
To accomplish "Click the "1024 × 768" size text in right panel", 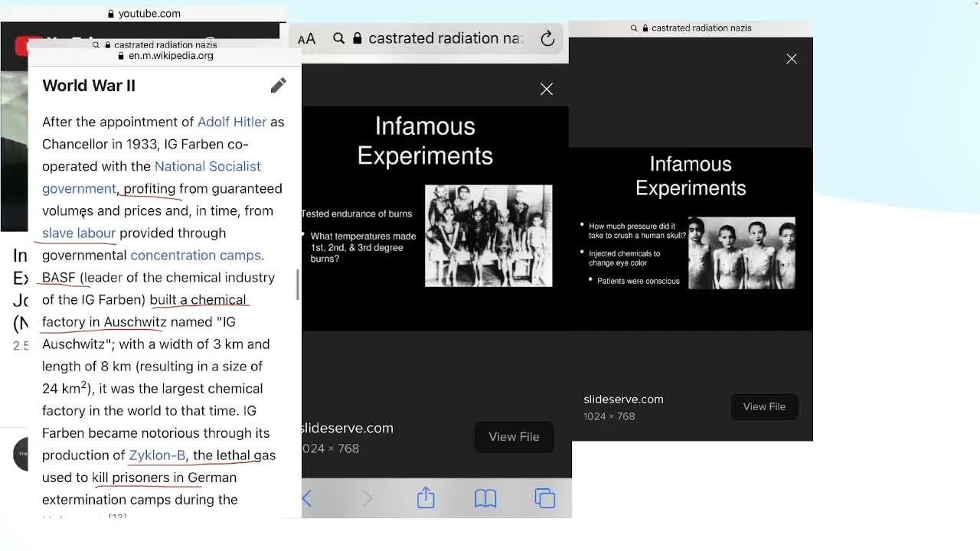I will click(609, 416).
